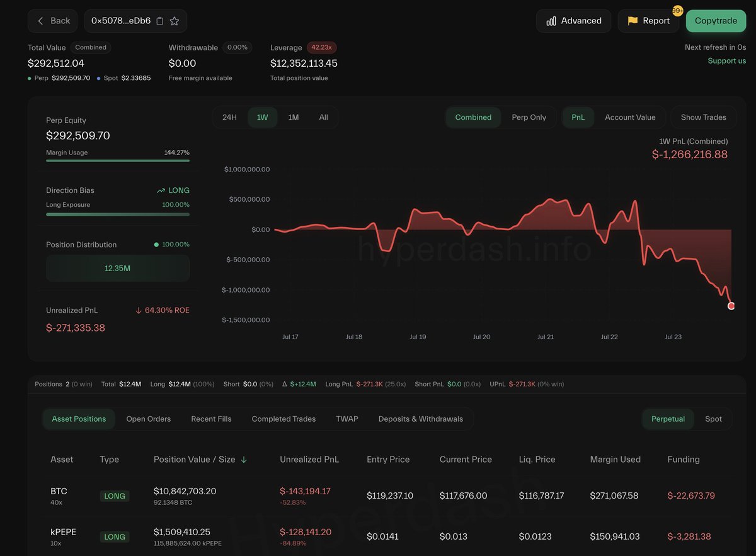This screenshot has width=756, height=556.
Task: Select the 1W chart range
Action: (263, 117)
